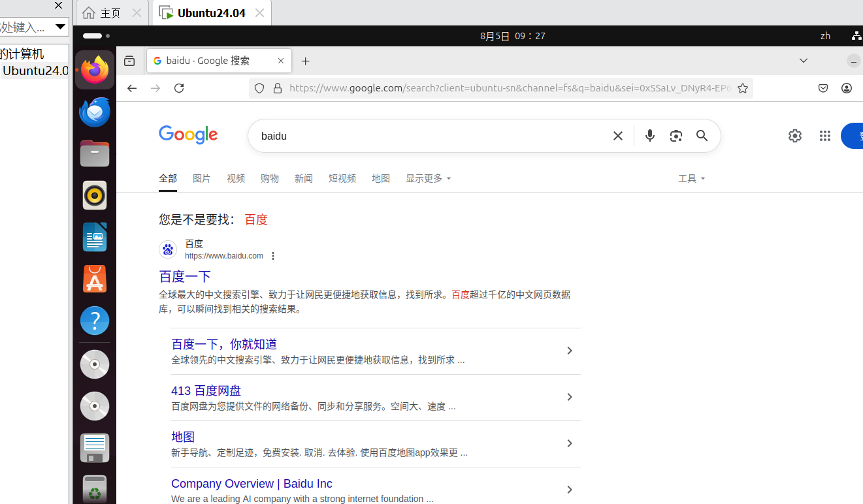Open Company Overview | Baidu Inc link
Image resolution: width=863 pixels, height=504 pixels.
point(252,484)
